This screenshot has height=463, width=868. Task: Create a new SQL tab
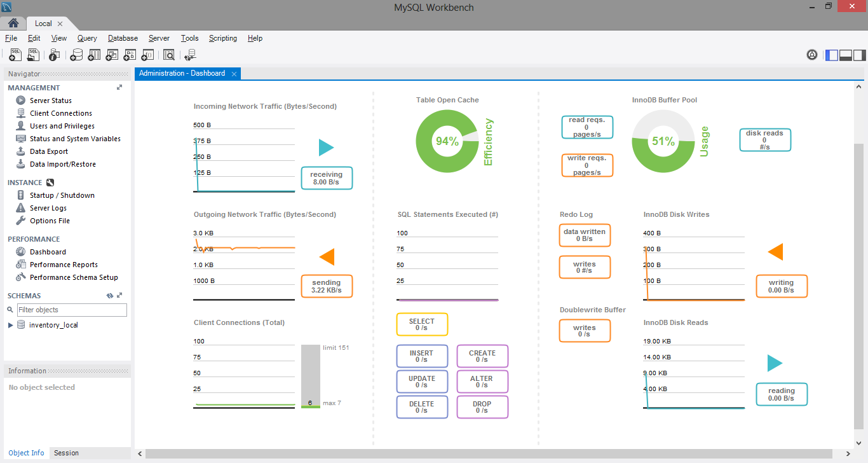click(15, 55)
